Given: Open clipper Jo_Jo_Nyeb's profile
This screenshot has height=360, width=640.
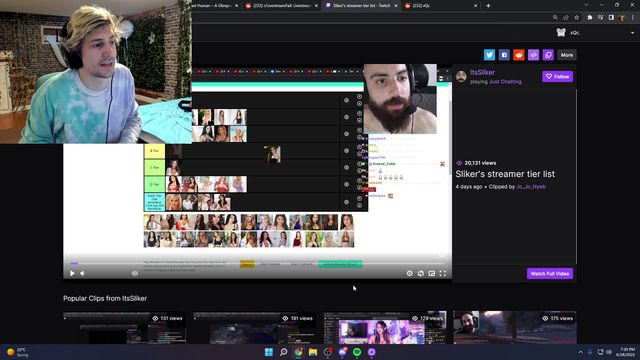Looking at the screenshot, I should pyautogui.click(x=531, y=187).
